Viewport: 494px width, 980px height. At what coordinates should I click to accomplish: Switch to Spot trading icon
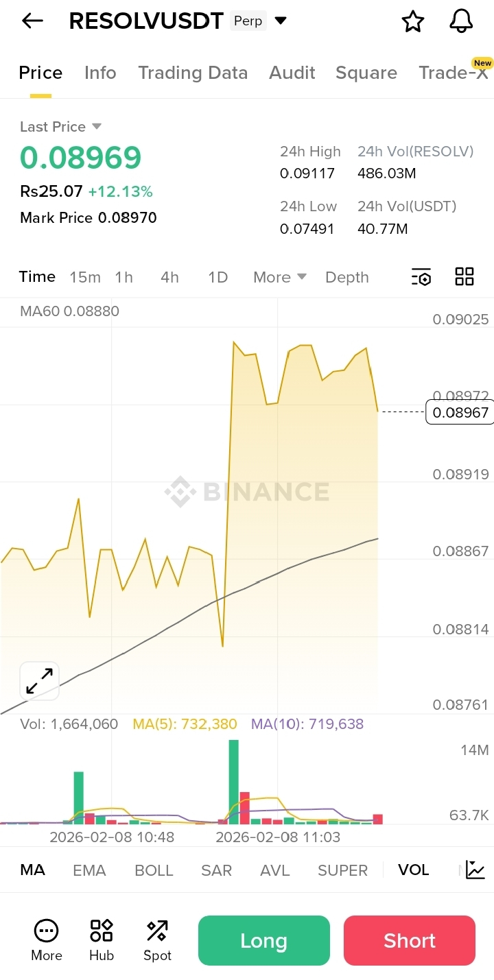pos(157,931)
